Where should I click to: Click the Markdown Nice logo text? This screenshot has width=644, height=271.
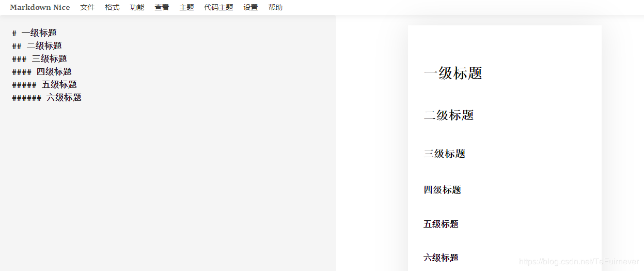[40, 8]
